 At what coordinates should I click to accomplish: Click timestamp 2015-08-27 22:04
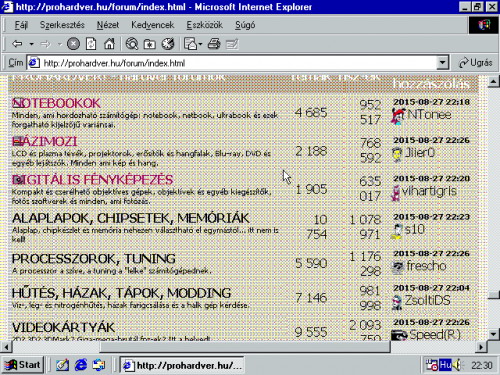tap(432, 288)
